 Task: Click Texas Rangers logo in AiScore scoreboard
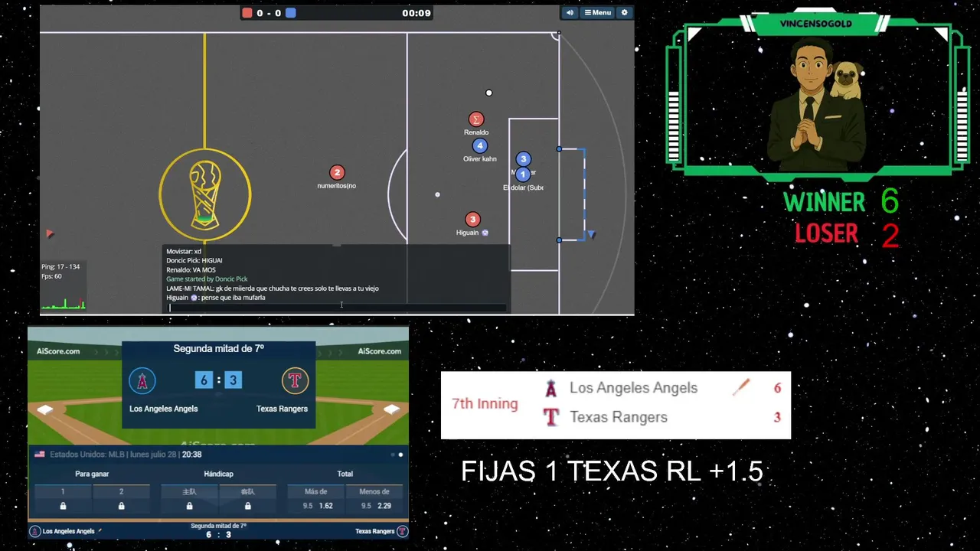(x=295, y=380)
